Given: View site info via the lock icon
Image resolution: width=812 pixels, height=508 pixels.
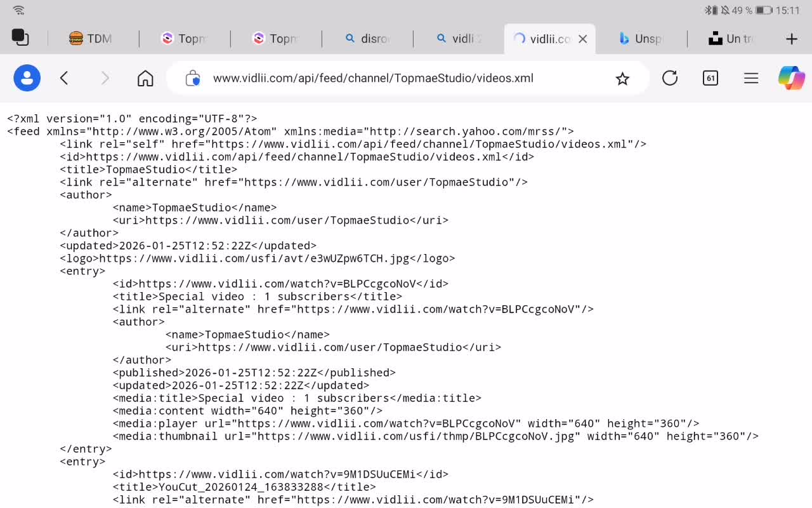Looking at the screenshot, I should [x=193, y=78].
